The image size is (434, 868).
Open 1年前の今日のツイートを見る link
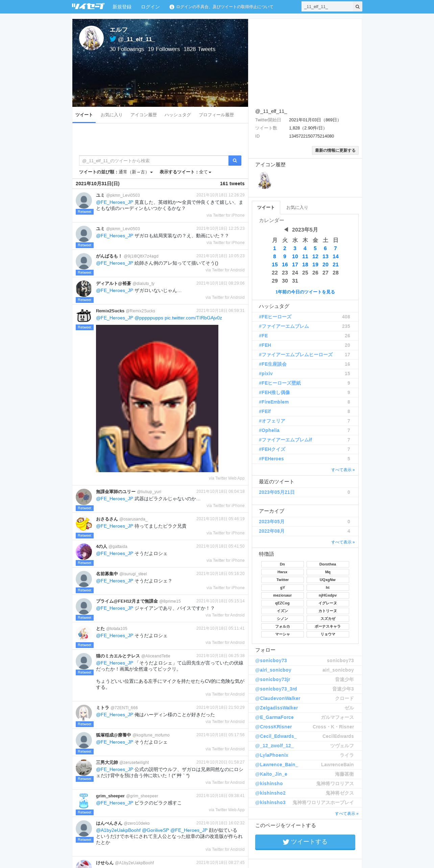(x=305, y=292)
